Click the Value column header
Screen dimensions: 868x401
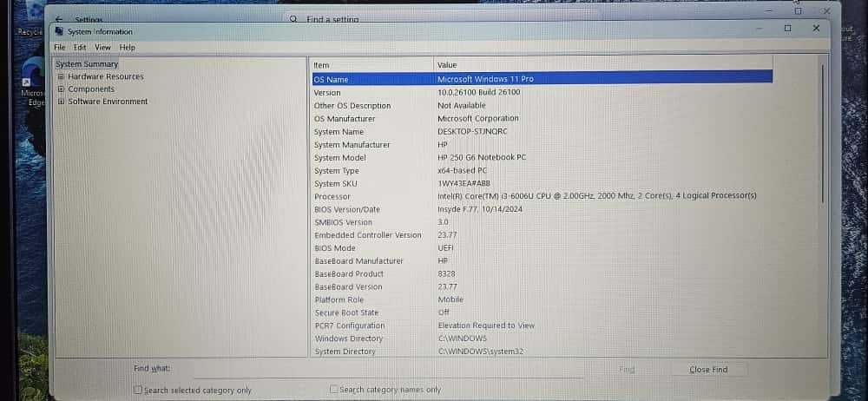603,65
